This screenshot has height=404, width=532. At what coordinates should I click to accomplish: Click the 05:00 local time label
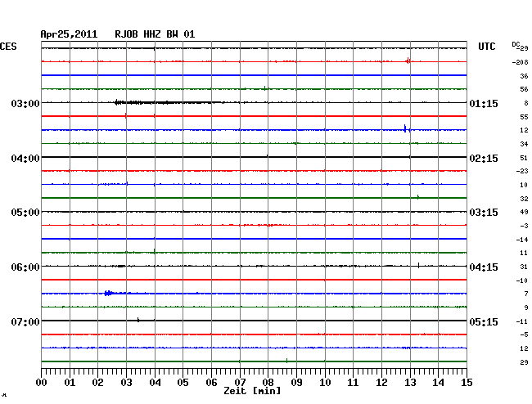click(25, 213)
